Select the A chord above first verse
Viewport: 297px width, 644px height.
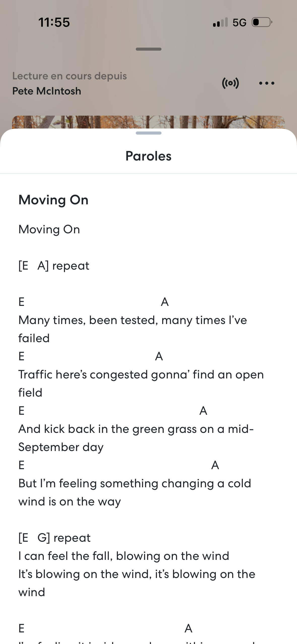[x=165, y=301]
